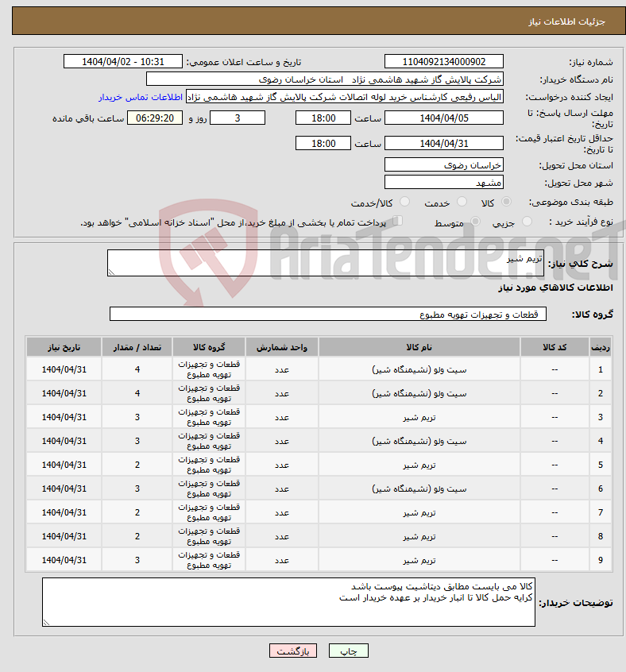626x672 pixels.
Task: Click the delivery city field مشهد
Action: [x=444, y=183]
